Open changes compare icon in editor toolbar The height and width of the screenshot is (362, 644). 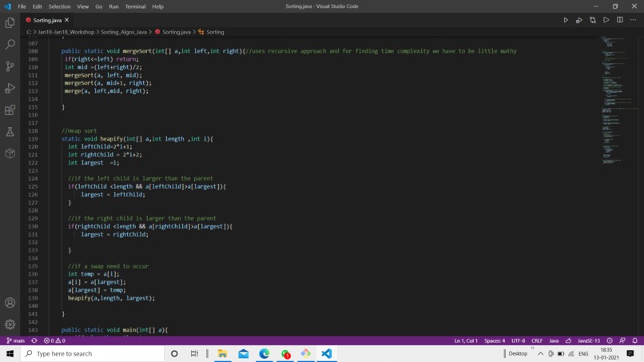click(x=593, y=20)
